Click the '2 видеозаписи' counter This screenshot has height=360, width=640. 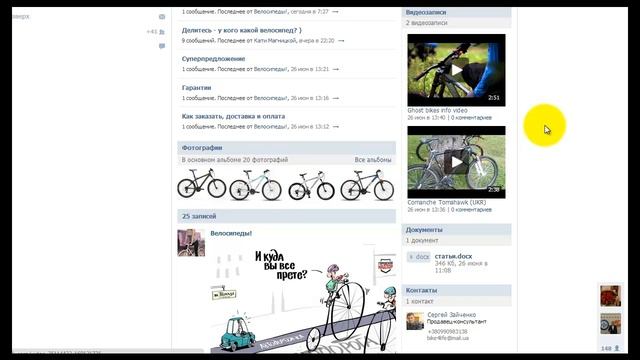(x=427, y=23)
